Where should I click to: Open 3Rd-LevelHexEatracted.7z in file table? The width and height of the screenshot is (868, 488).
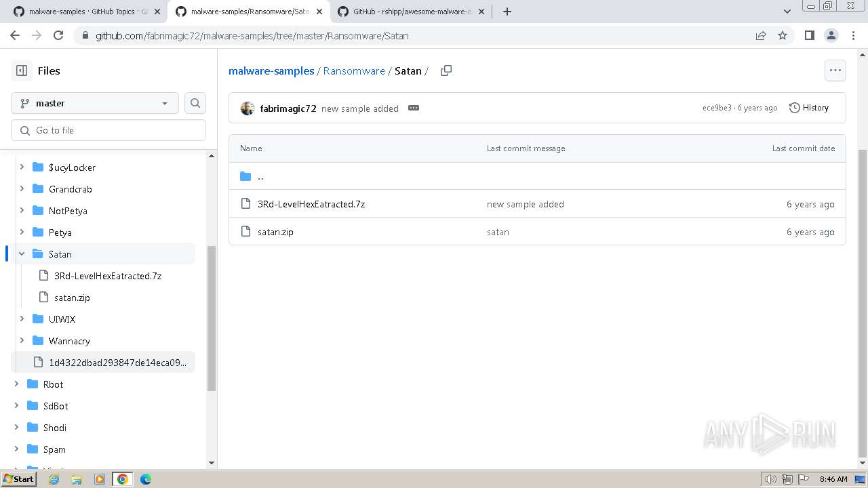point(311,204)
